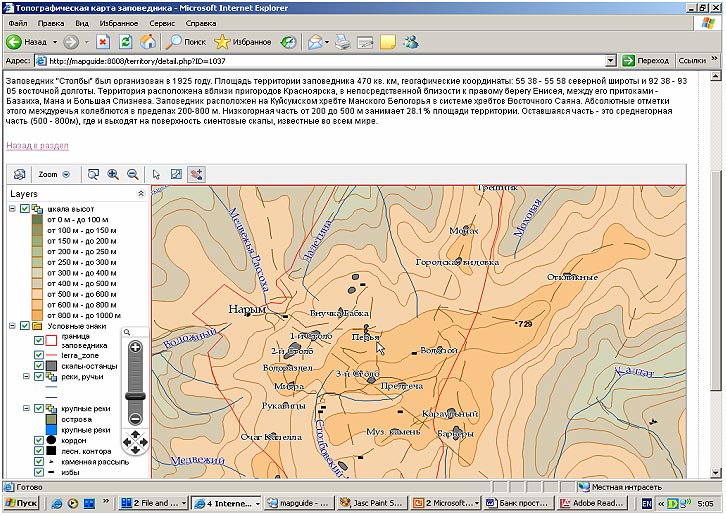Click the zoom in magnifier tool in map toolbar
Screen dimensions: 726x515
[112, 174]
